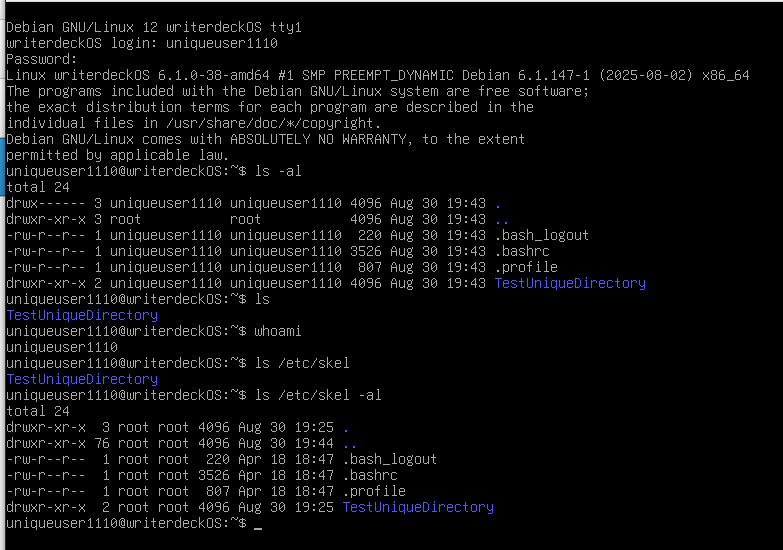Image resolution: width=783 pixels, height=550 pixels.
Task: Click the 'whoami' command text
Action: pos(281,331)
